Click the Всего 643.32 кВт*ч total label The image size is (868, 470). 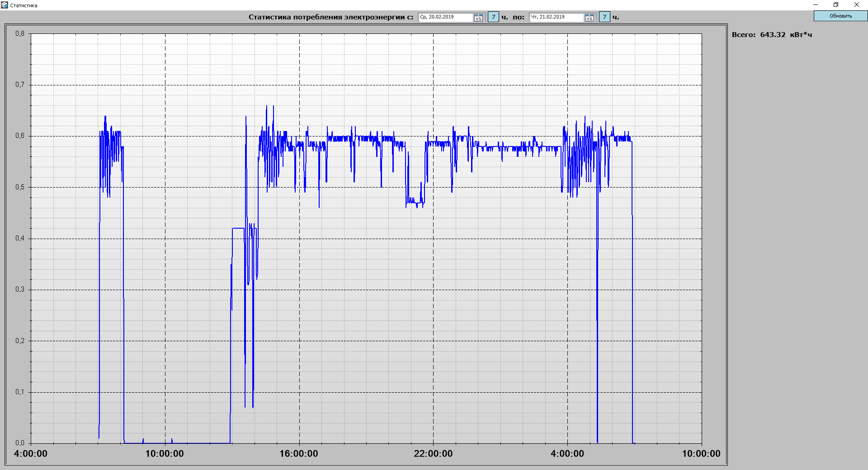(x=772, y=35)
